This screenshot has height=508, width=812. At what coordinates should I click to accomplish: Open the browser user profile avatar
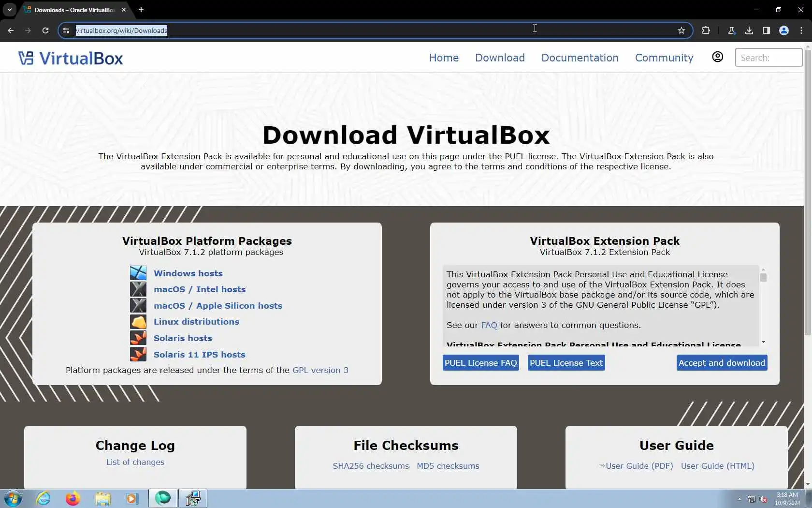(x=784, y=30)
